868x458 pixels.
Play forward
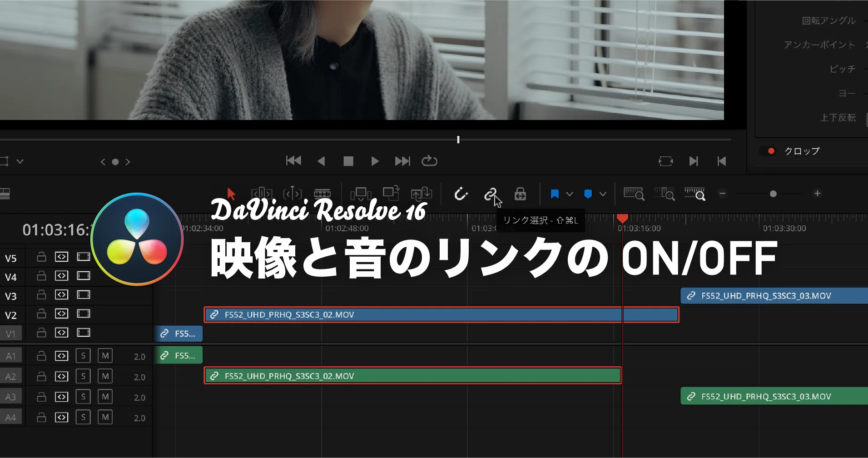click(x=375, y=161)
